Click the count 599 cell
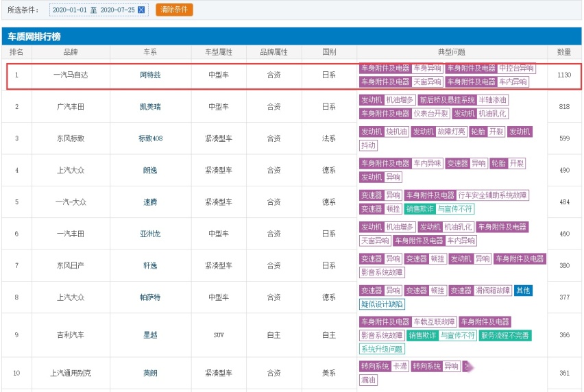Screen dimensions: 584x392 pos(564,138)
